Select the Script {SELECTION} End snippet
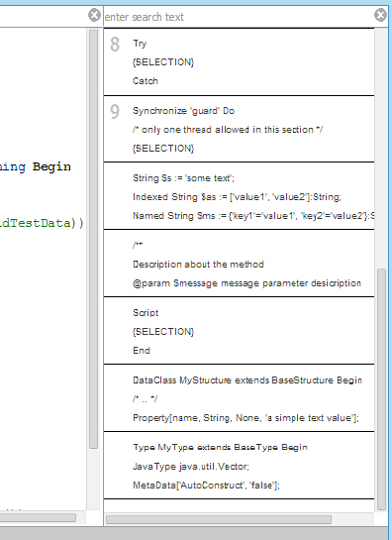 [239, 331]
